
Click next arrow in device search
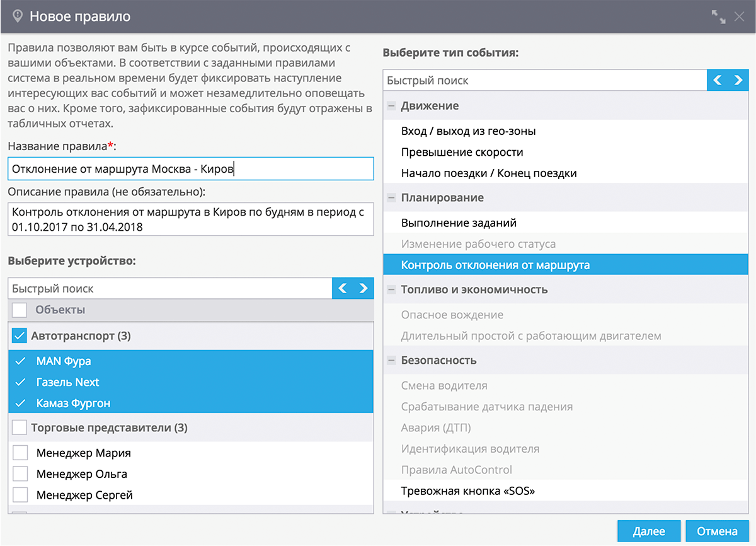point(363,288)
